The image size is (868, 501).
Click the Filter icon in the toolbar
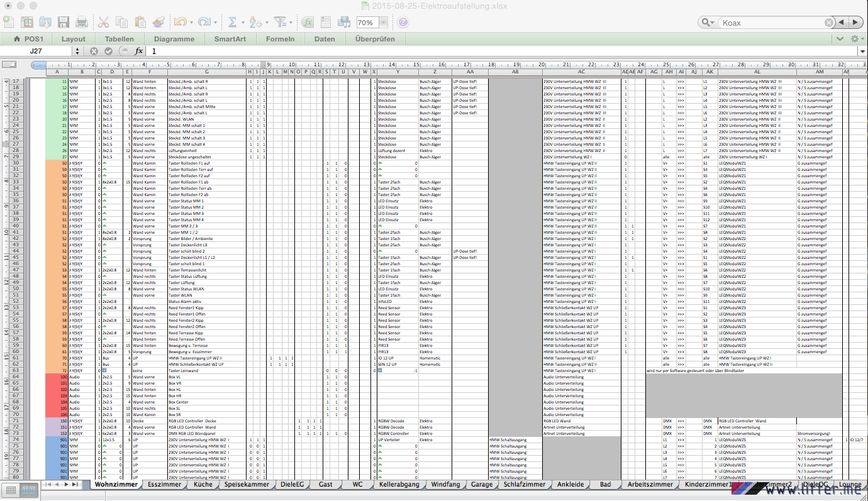(x=284, y=22)
